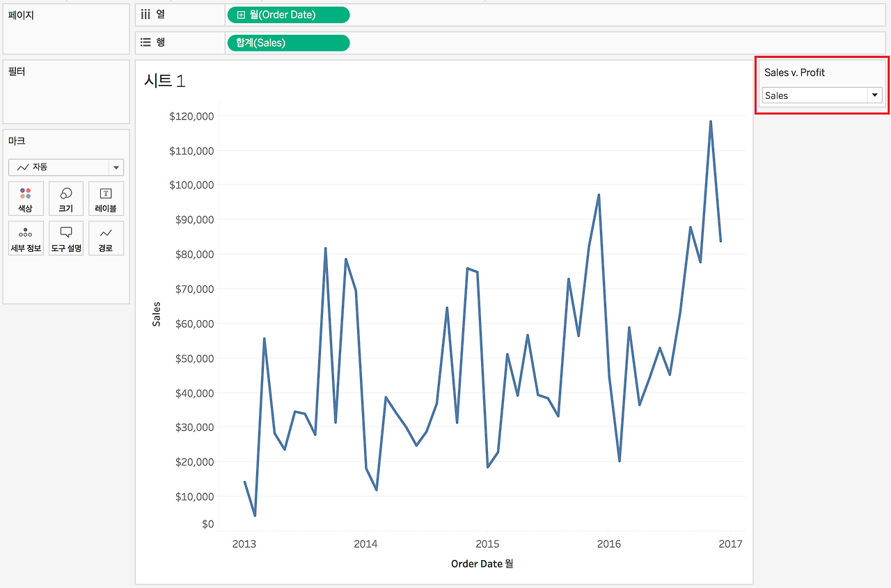This screenshot has height=588, width=891.
Task: Open the 레이블 label mark card
Action: pos(106,198)
